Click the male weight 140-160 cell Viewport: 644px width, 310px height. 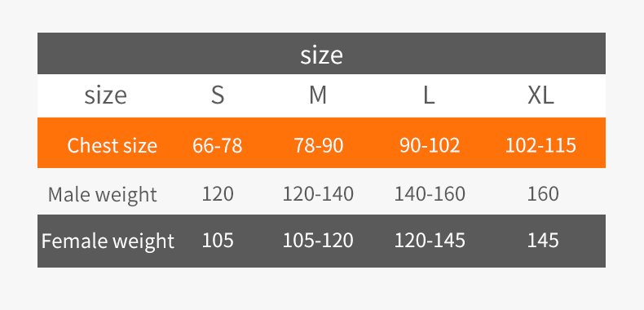point(430,193)
